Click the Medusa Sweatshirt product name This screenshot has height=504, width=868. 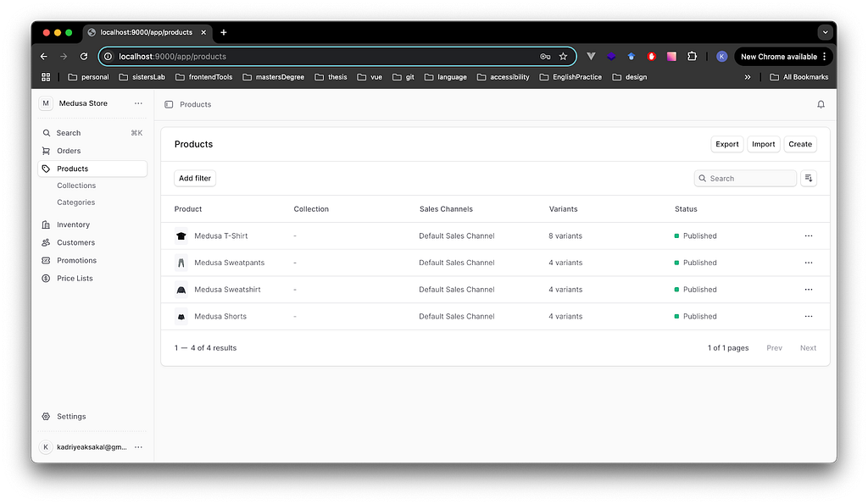click(227, 290)
